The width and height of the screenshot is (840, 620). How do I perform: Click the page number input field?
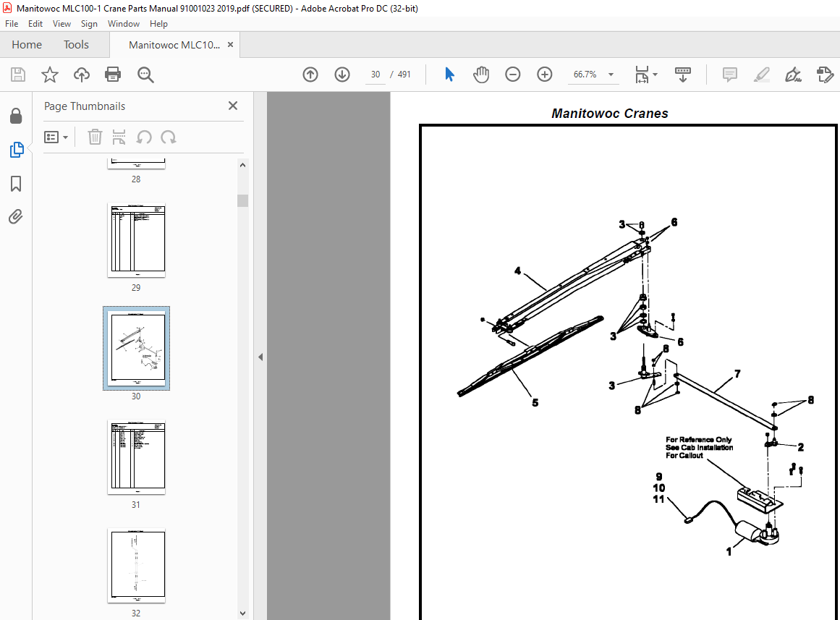(375, 75)
